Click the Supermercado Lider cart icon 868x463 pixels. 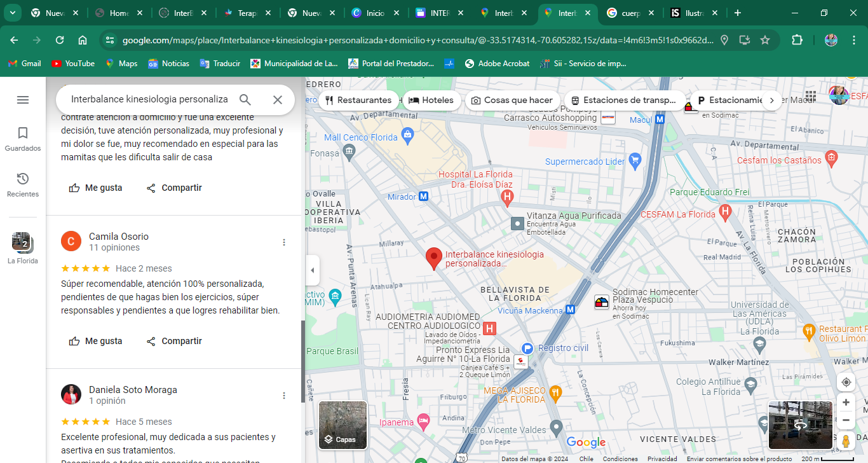(x=635, y=162)
